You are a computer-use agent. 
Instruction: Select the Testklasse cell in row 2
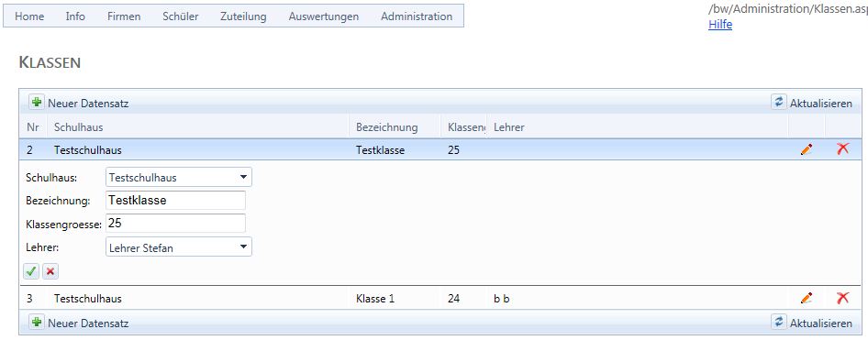coord(380,149)
